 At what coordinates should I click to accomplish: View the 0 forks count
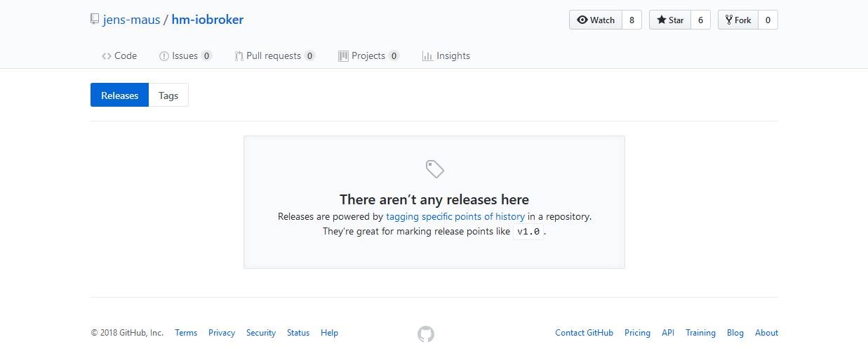(x=768, y=20)
